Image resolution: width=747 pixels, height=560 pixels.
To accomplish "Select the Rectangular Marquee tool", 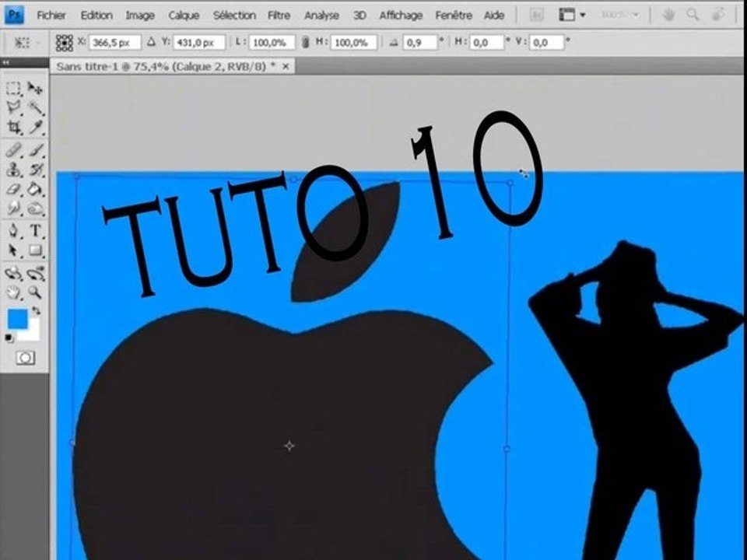I will (x=13, y=88).
